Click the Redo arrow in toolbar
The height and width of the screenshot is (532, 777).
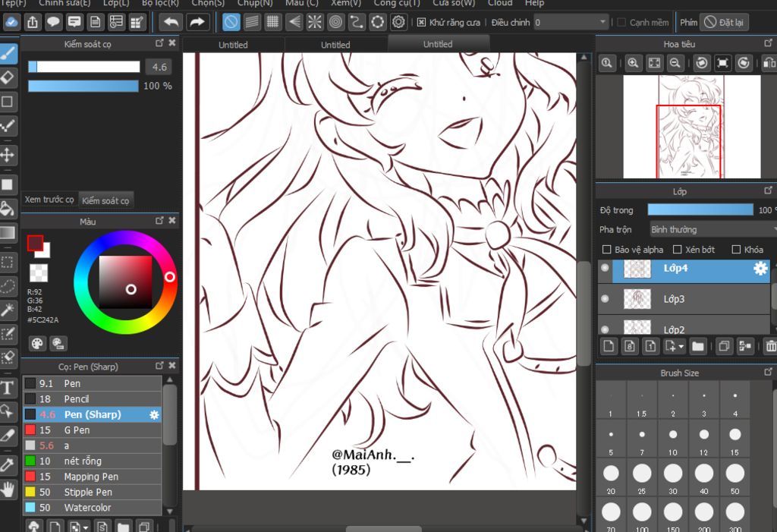[x=198, y=22]
